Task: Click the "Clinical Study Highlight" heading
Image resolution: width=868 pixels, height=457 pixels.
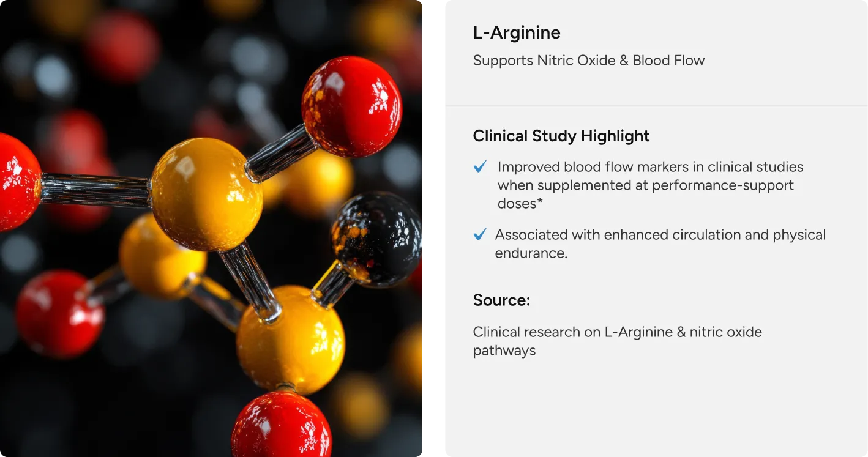Action: (561, 136)
